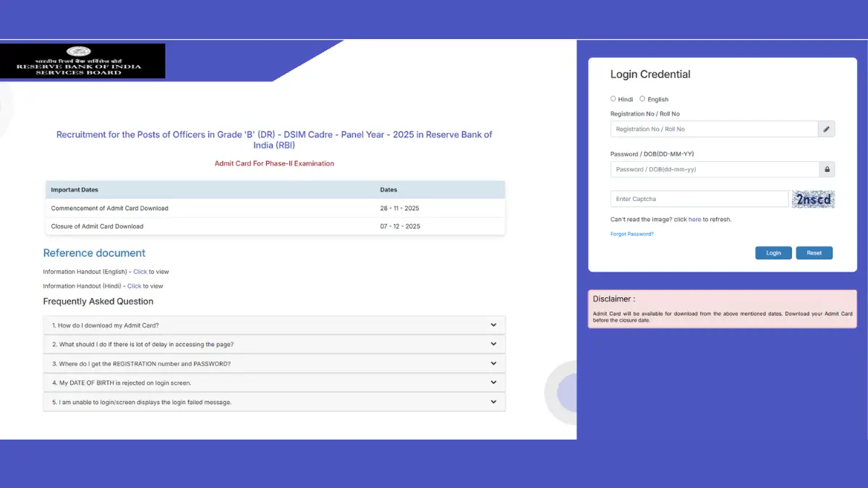The width and height of the screenshot is (868, 488).
Task: Select the English language radio button
Action: [642, 98]
